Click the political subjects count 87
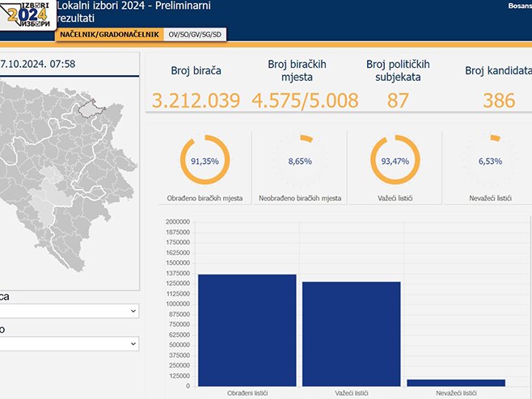 [x=398, y=101]
